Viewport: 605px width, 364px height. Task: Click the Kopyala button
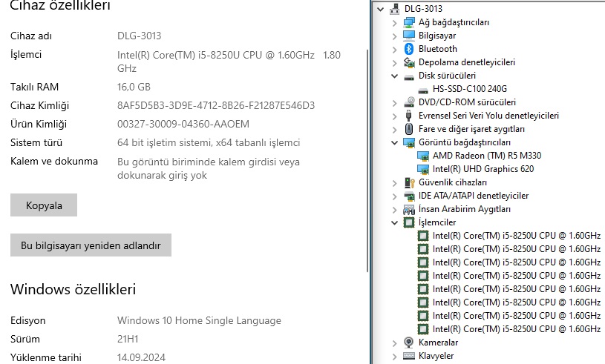[x=44, y=205]
